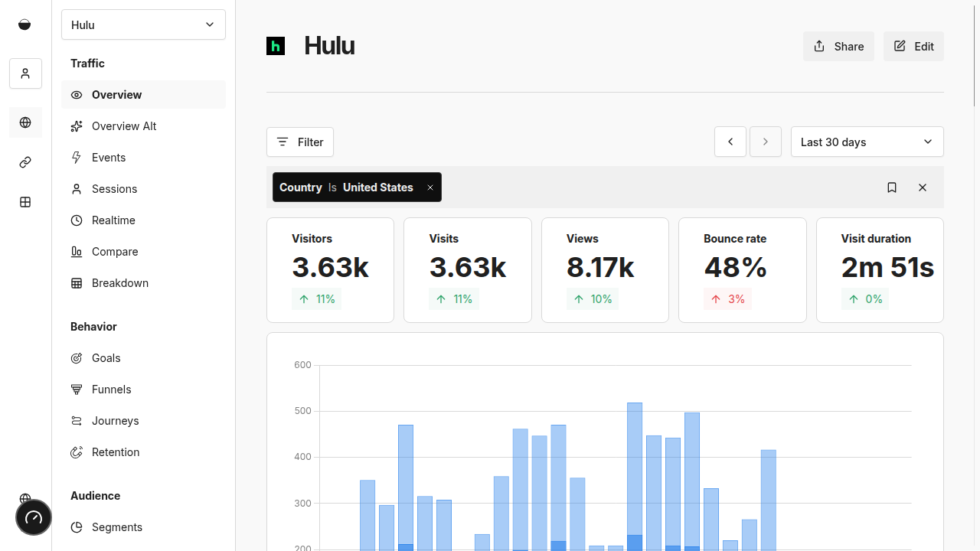Open the grid boards icon in left rail

point(25,202)
